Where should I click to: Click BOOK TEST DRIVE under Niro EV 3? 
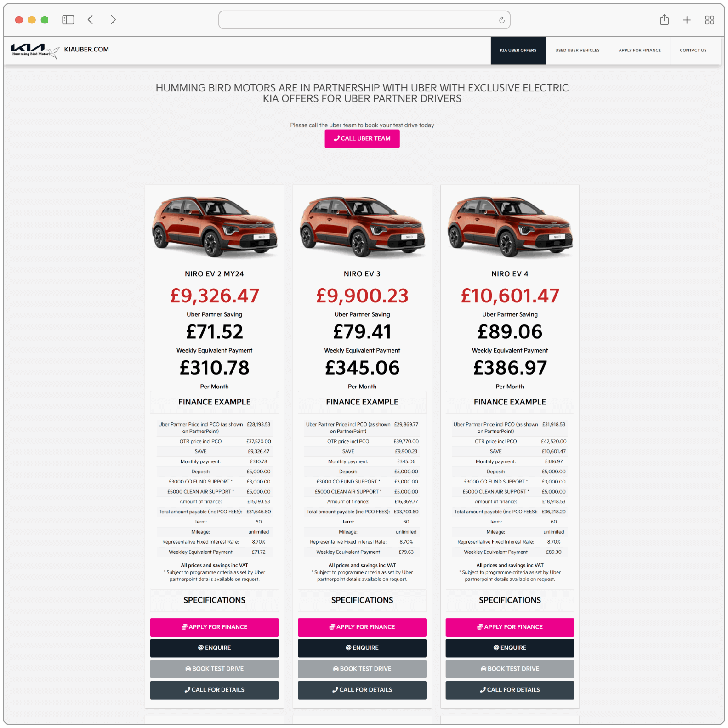click(x=362, y=669)
